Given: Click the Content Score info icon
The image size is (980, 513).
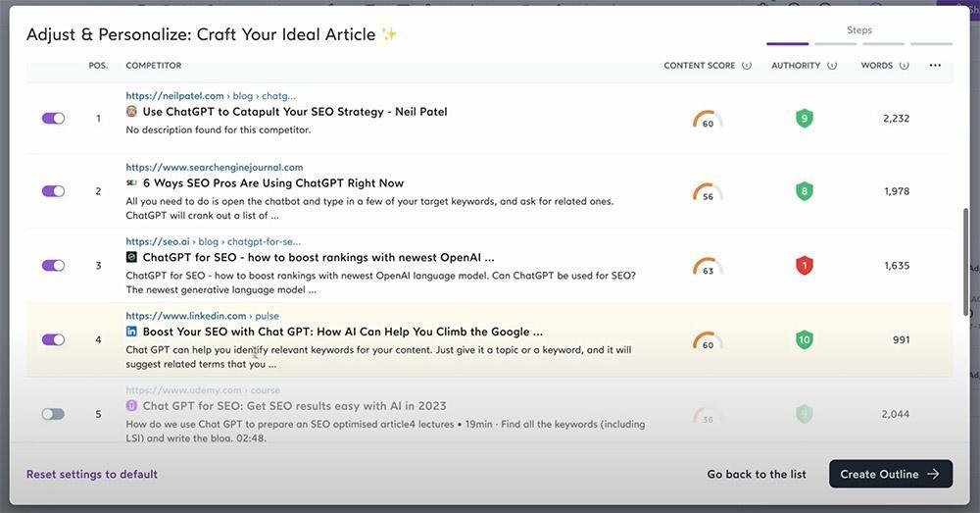Looking at the screenshot, I should pyautogui.click(x=746, y=65).
